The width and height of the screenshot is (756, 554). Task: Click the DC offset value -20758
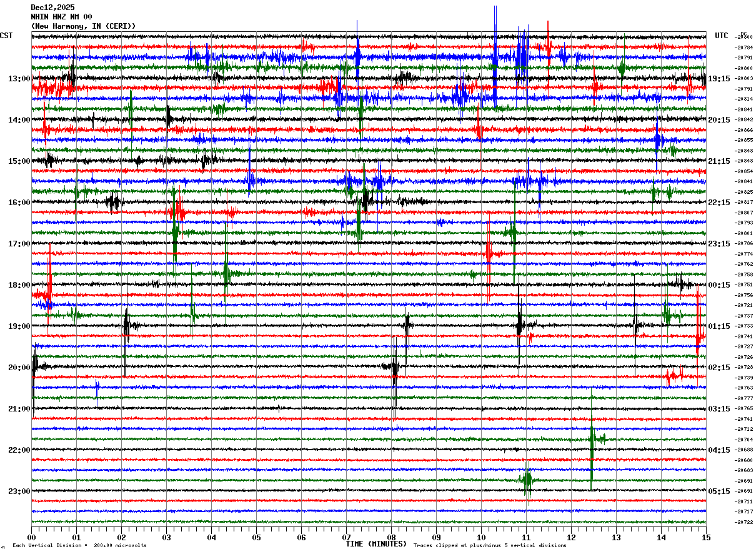(744, 274)
